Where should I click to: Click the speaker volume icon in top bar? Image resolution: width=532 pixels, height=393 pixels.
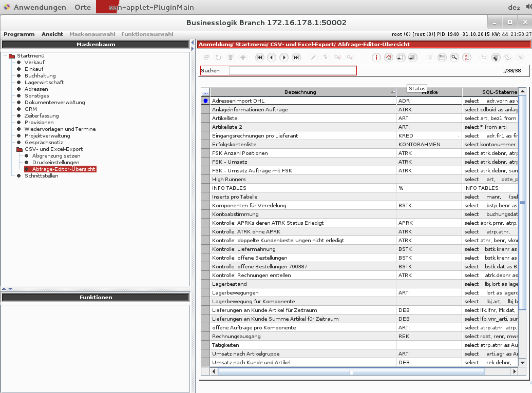[x=528, y=7]
